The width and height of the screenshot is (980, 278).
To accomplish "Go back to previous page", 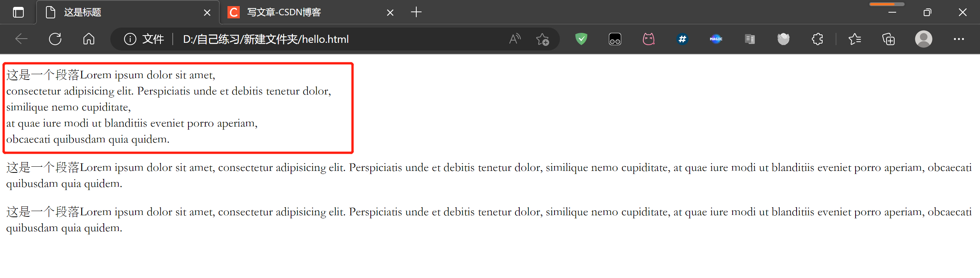I will pyautogui.click(x=21, y=39).
